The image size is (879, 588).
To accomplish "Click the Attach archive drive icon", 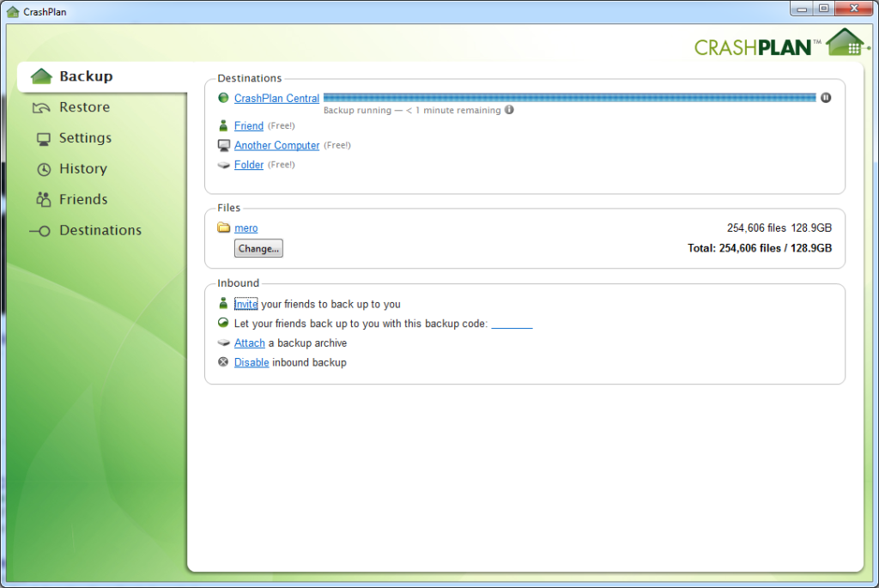I will 224,342.
